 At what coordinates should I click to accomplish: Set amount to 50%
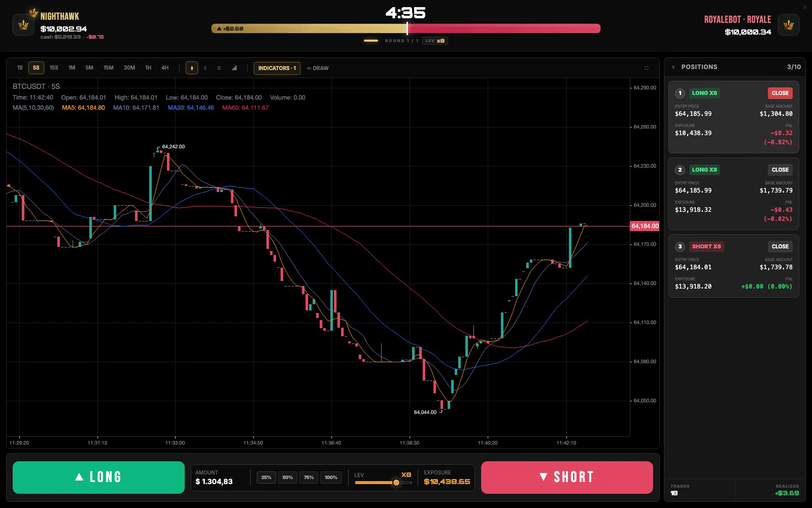[288, 478]
